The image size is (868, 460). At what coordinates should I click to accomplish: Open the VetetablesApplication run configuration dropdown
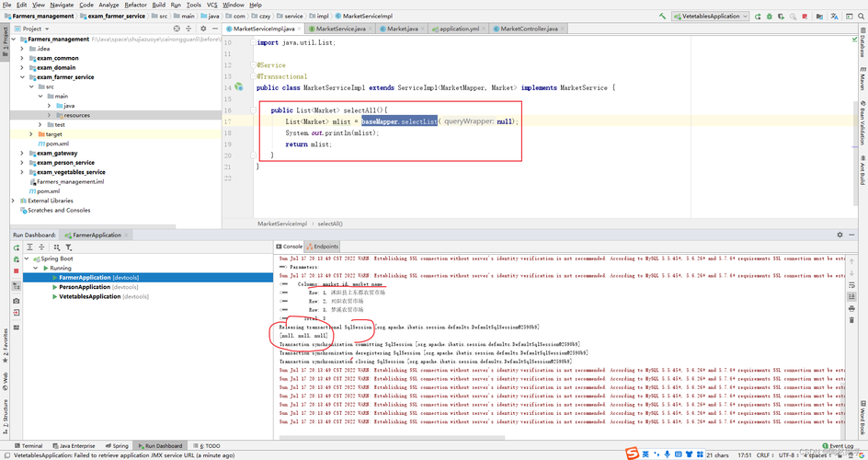pos(711,17)
